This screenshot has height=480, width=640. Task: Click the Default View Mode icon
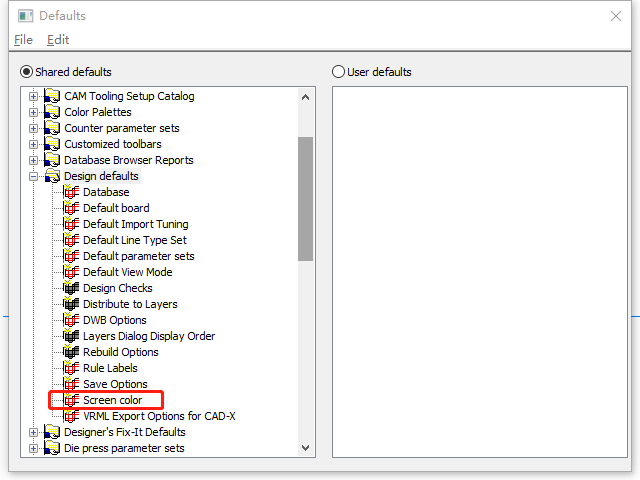[x=71, y=272]
